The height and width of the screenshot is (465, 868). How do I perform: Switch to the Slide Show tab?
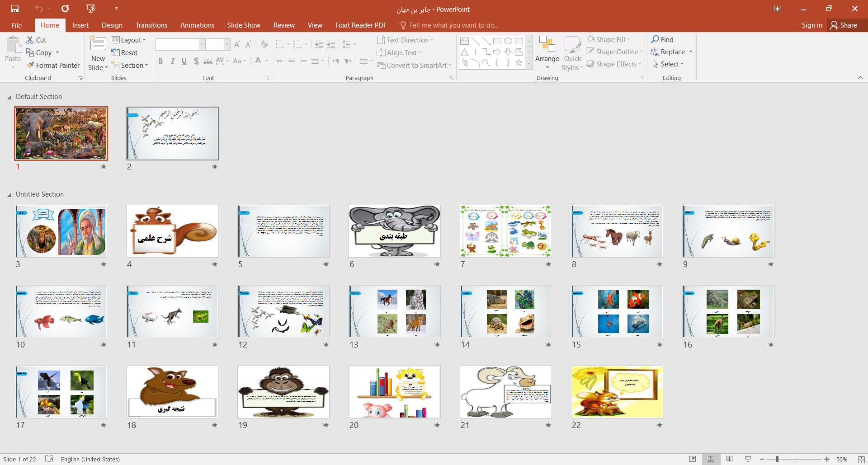pyautogui.click(x=244, y=25)
